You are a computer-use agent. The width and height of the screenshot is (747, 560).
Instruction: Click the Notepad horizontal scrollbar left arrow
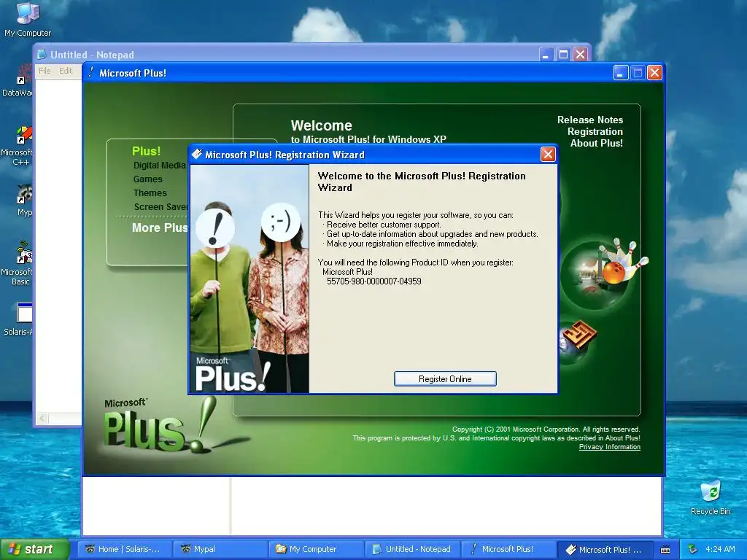click(x=42, y=418)
